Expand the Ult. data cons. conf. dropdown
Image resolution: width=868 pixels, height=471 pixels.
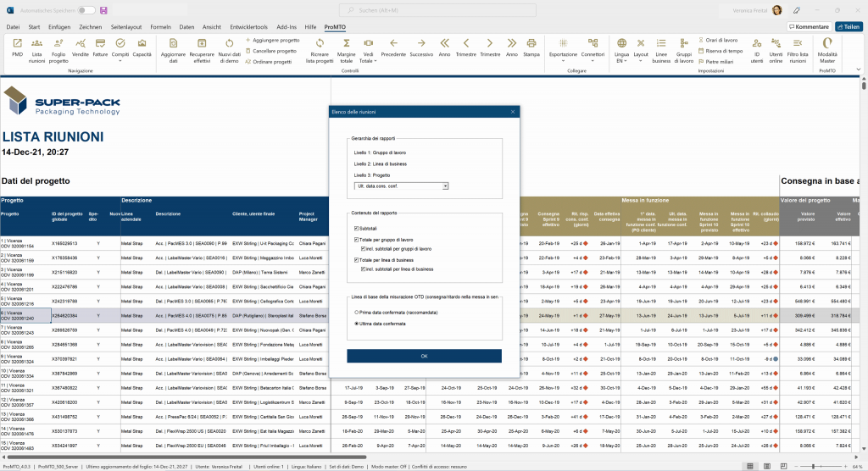[x=446, y=186]
